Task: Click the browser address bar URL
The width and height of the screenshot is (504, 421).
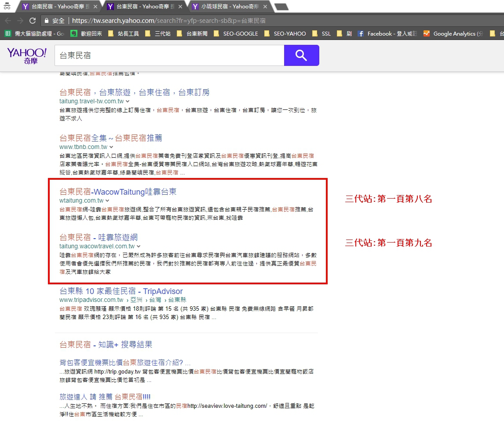Action: (x=169, y=21)
